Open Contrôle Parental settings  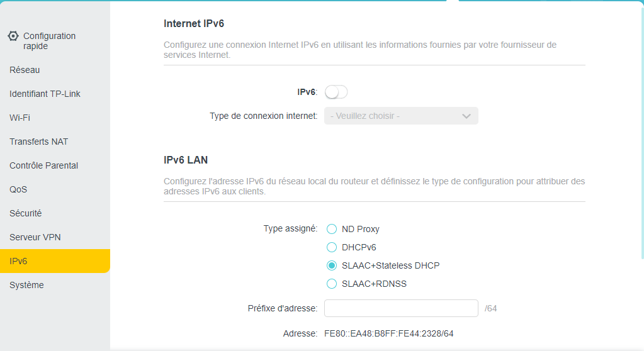click(43, 165)
